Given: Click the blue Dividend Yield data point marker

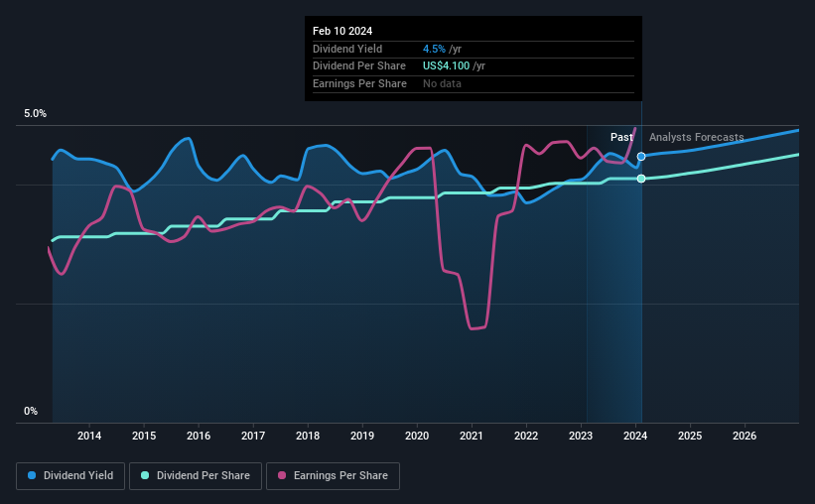Looking at the screenshot, I should tap(641, 157).
